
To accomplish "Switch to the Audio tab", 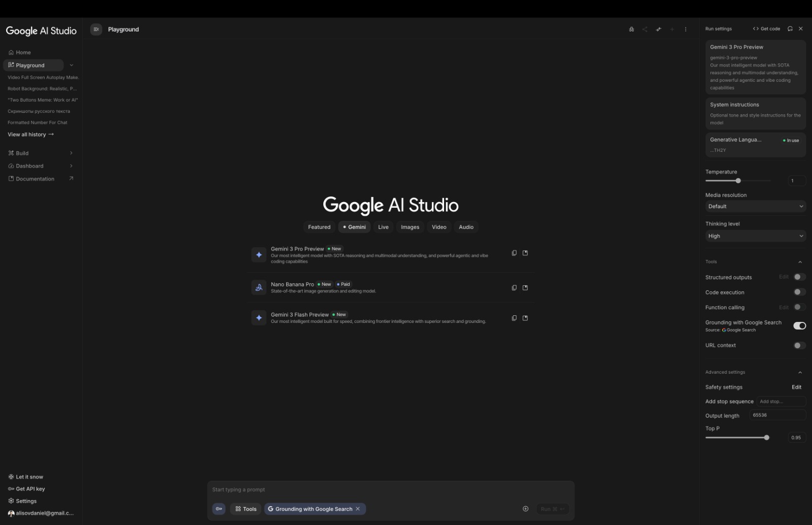I will (466, 227).
